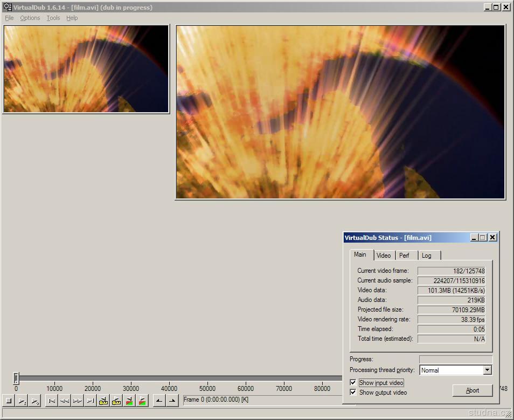The image size is (514, 420).
Task: Set the selection start mark-in
Action: pyautogui.click(x=159, y=401)
